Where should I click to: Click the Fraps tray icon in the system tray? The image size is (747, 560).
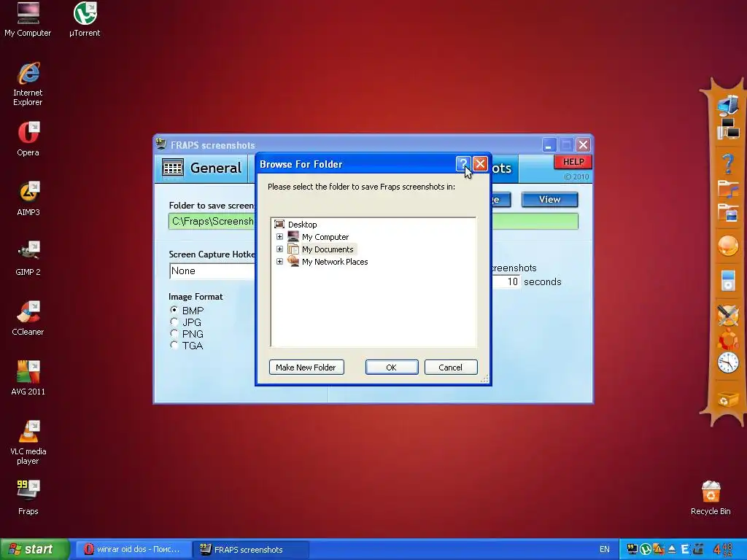(632, 549)
